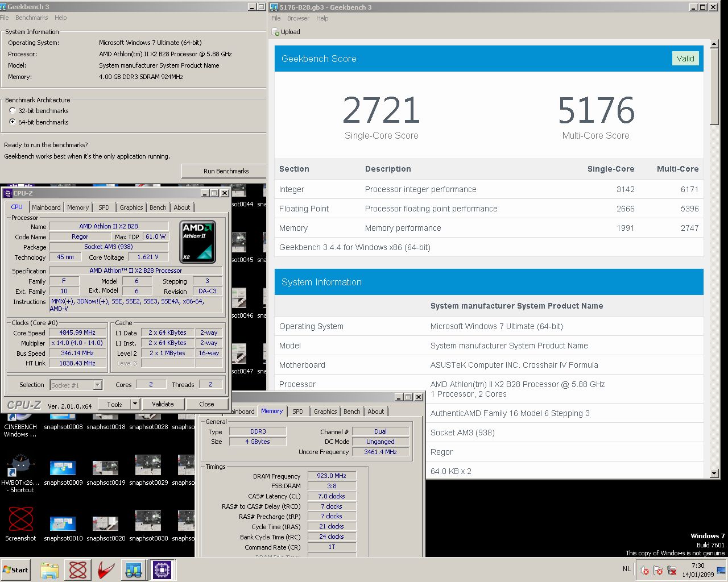
Task: Open the HWBOTx265 Shortcut desktop icon
Action: [20, 473]
